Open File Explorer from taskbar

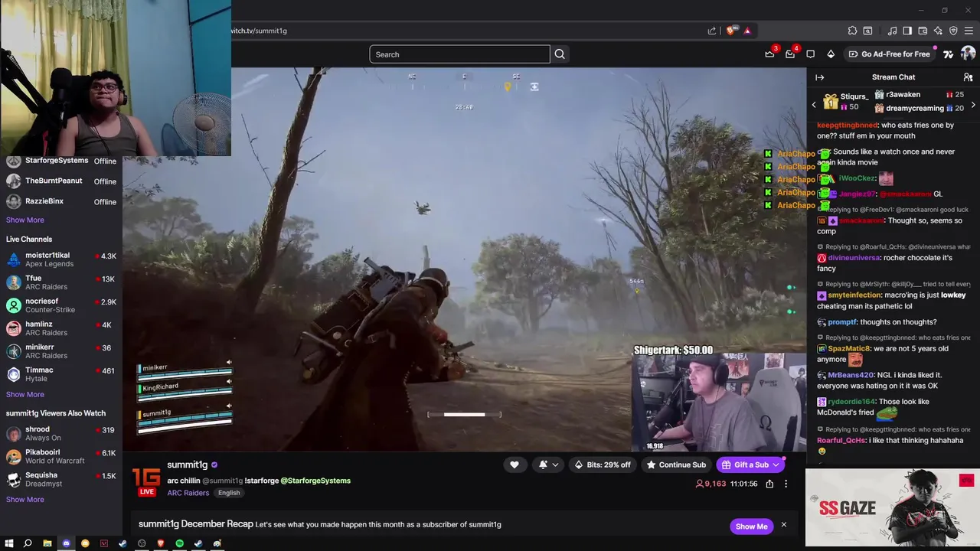click(47, 543)
